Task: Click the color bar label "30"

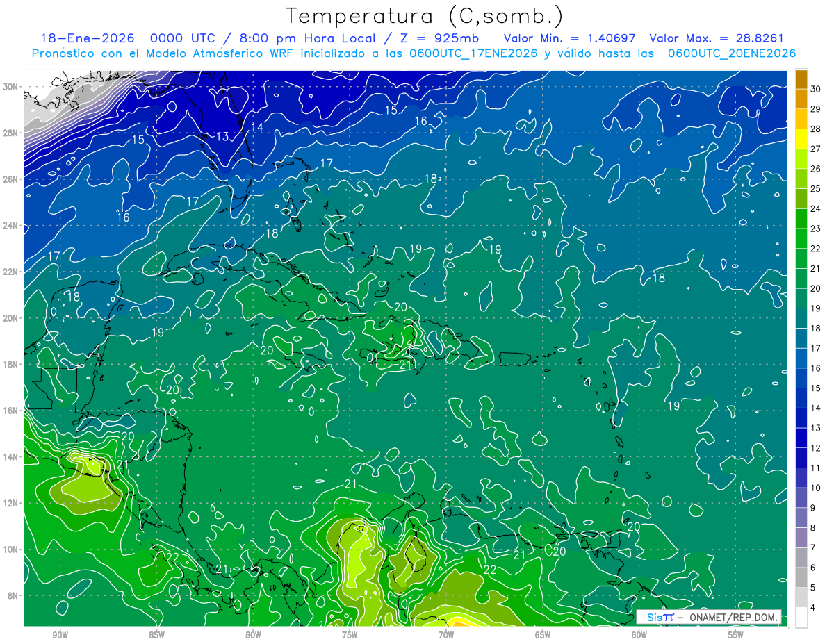Action: [816, 89]
